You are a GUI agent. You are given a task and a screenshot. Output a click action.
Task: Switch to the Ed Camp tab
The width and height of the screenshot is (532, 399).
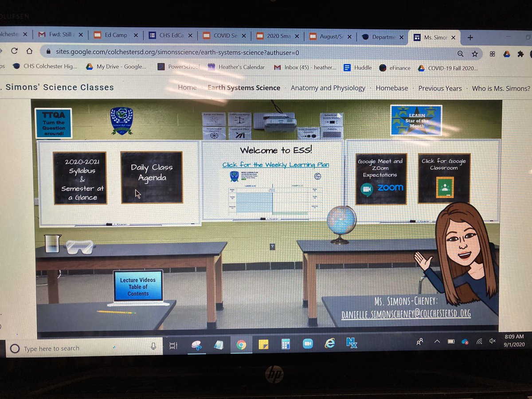[x=116, y=35]
